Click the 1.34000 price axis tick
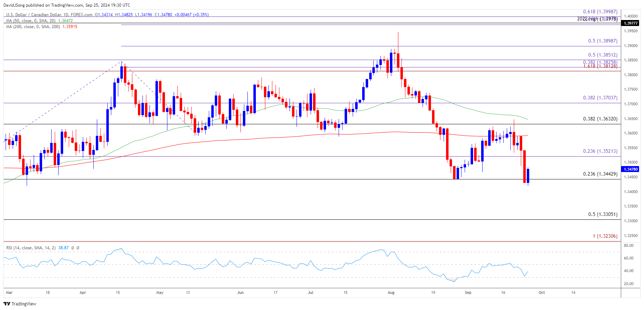Image resolution: width=644 pixels, height=310 pixels. click(631, 192)
